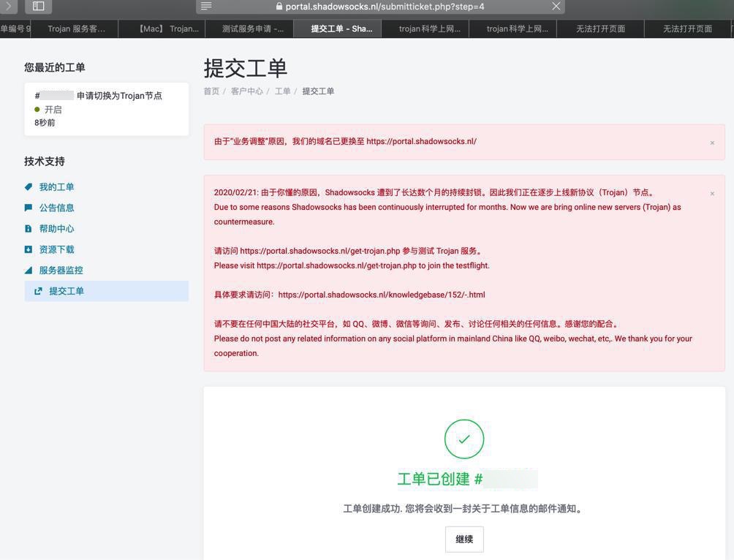Click the '技术支持' section heading

[x=45, y=162]
